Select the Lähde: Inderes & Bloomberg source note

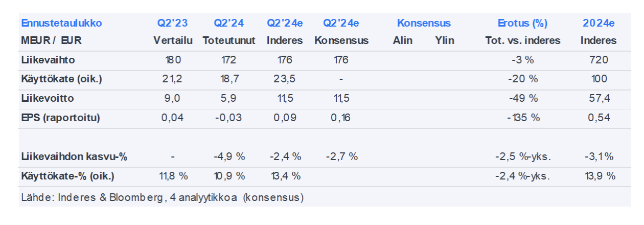click(163, 197)
